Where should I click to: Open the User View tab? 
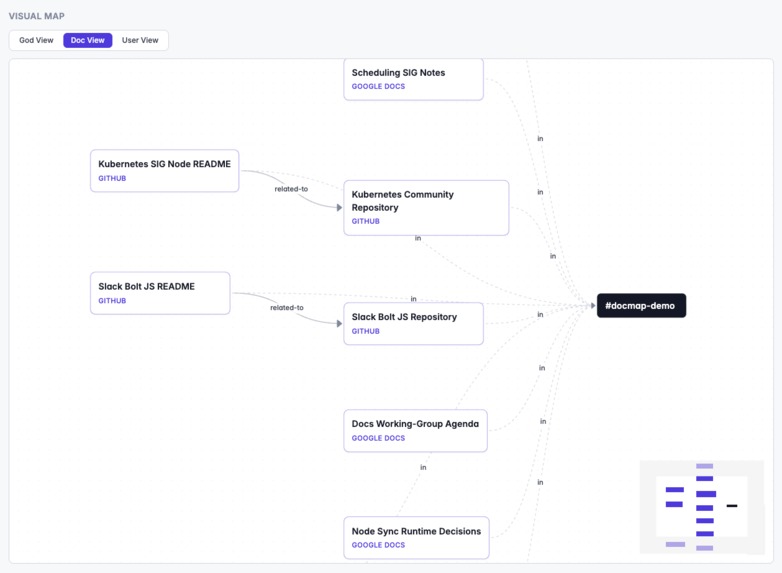pos(140,40)
